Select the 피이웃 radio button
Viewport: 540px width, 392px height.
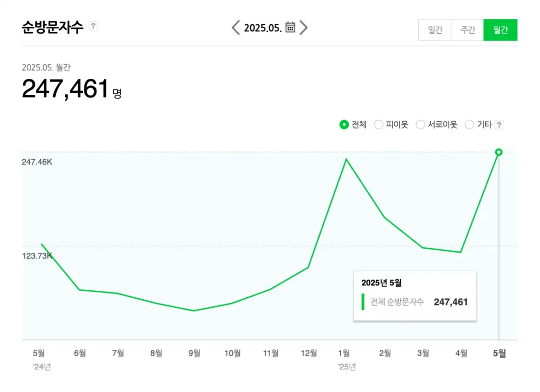(x=378, y=125)
